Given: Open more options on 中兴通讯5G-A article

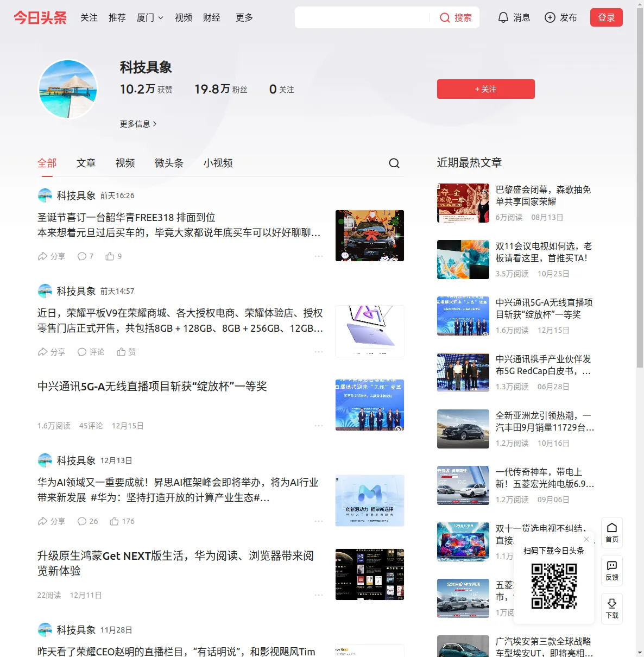Looking at the screenshot, I should pyautogui.click(x=319, y=426).
